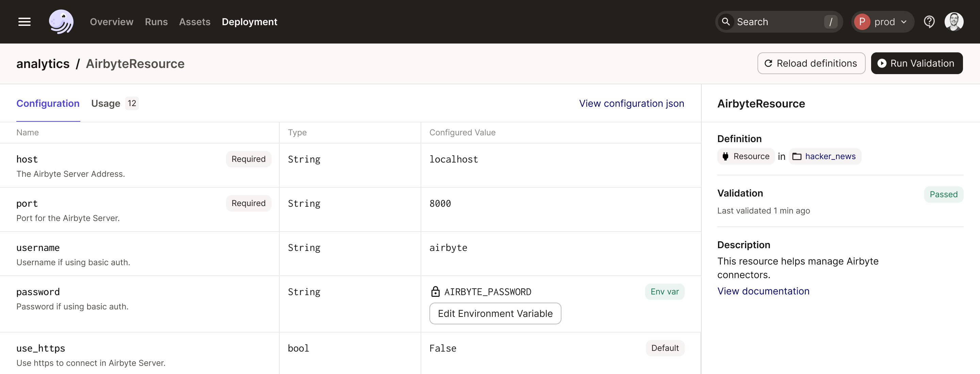The image size is (980, 374).
Task: Click the password field name
Action: click(x=38, y=291)
